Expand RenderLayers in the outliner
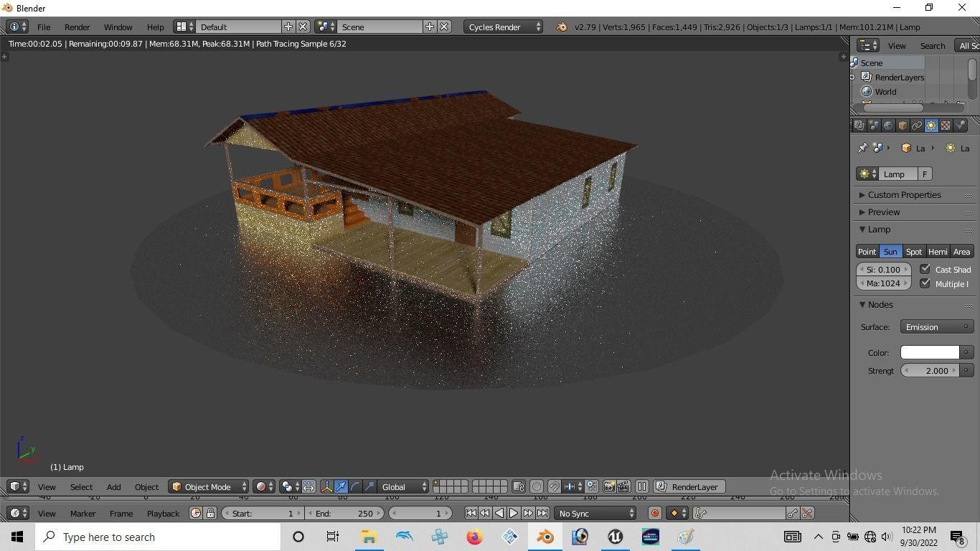Viewport: 980px width, 551px height. point(852,77)
